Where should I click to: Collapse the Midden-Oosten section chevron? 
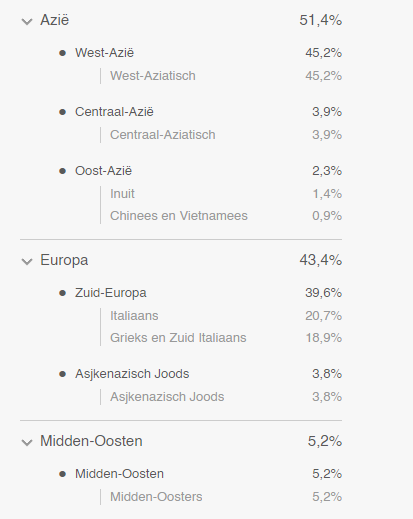[x=27, y=443]
